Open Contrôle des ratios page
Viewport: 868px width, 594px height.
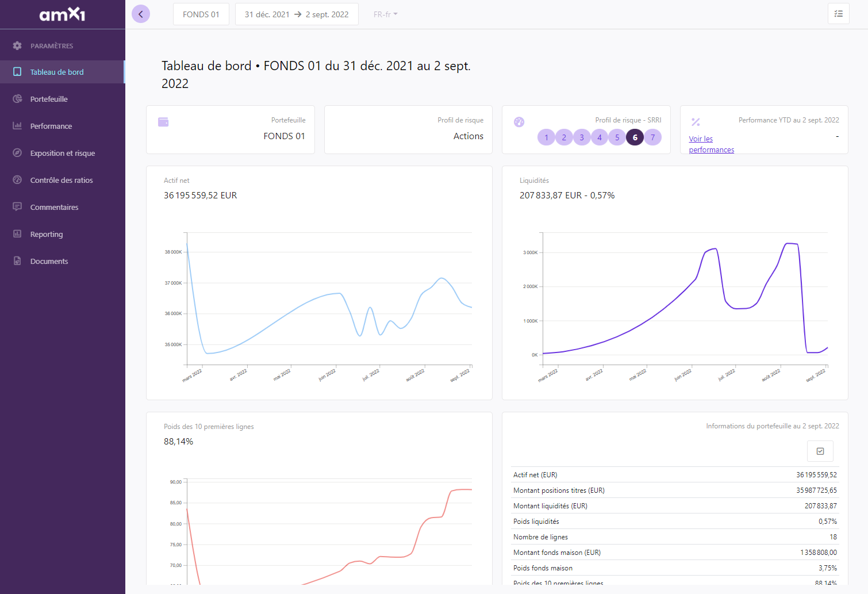click(62, 180)
